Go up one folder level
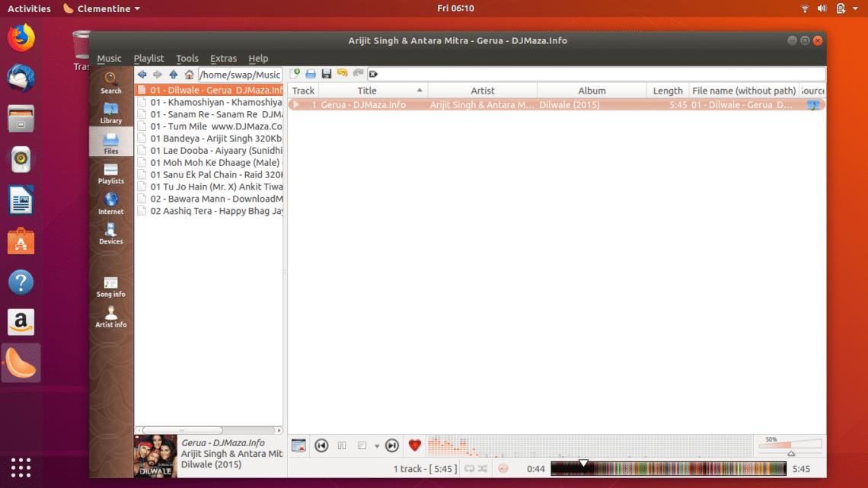The width and height of the screenshot is (868, 488). pos(174,74)
